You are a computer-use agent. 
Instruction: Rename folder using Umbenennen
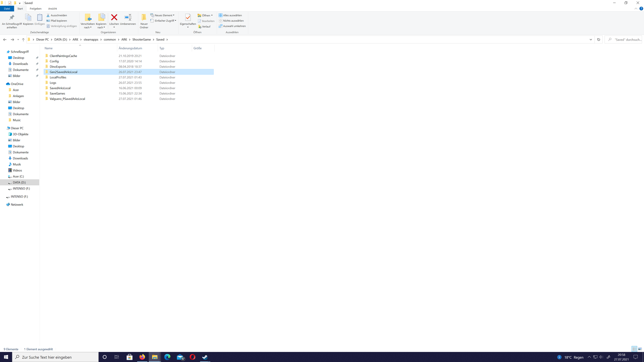128,20
